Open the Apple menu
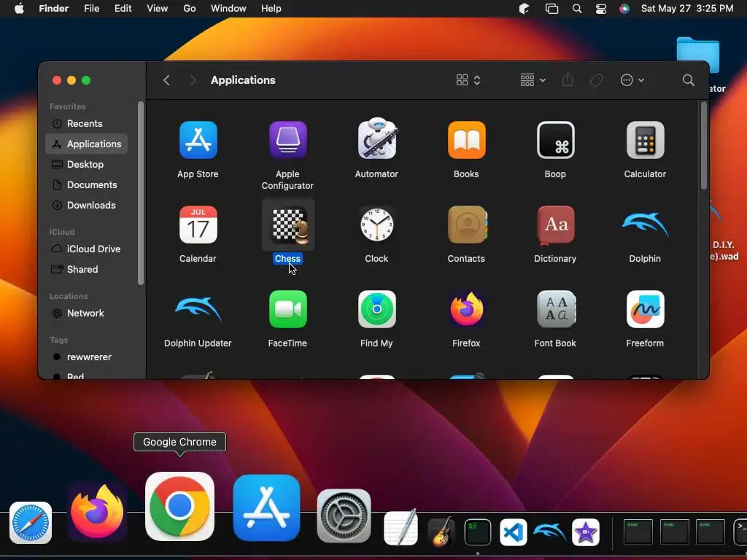This screenshot has width=747, height=560. [x=19, y=9]
